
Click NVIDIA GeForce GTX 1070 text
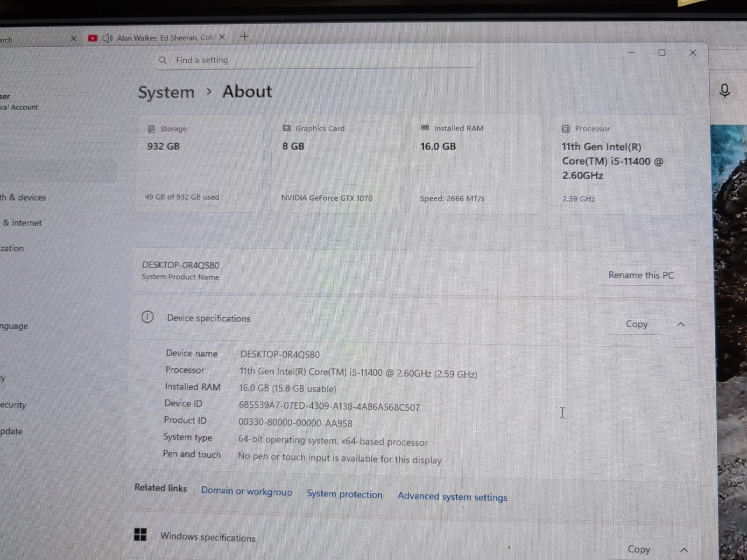click(327, 198)
